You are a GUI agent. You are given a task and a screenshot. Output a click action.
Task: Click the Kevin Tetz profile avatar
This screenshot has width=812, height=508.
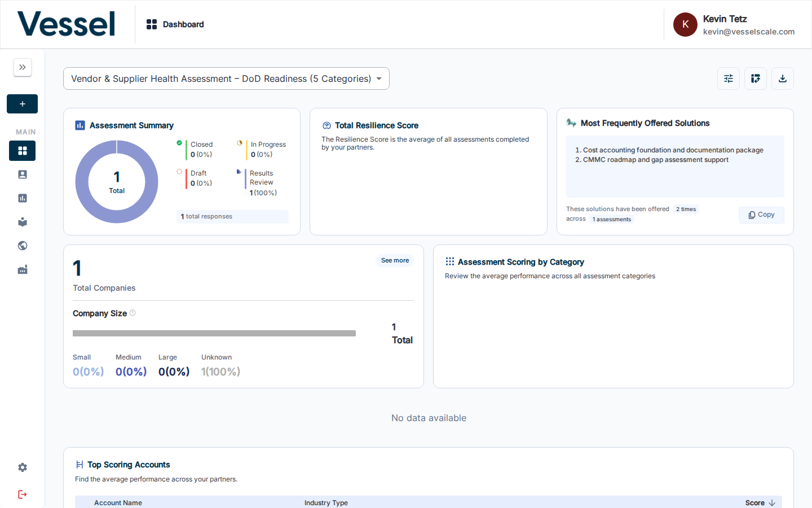pos(685,24)
